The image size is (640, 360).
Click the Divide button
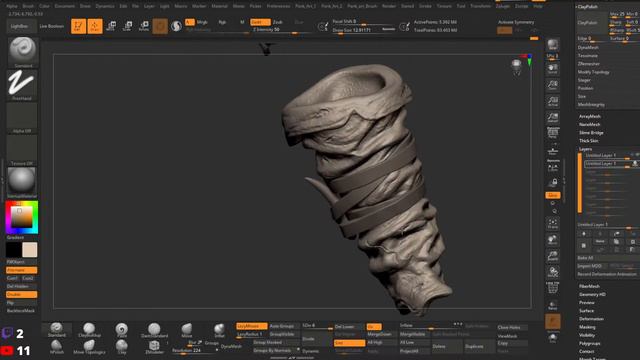(x=317, y=339)
